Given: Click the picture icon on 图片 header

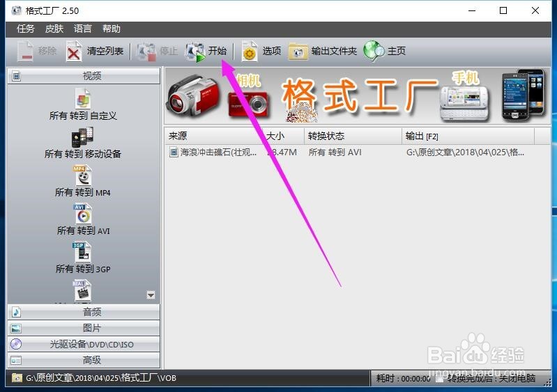Looking at the screenshot, I should pyautogui.click(x=16, y=329).
